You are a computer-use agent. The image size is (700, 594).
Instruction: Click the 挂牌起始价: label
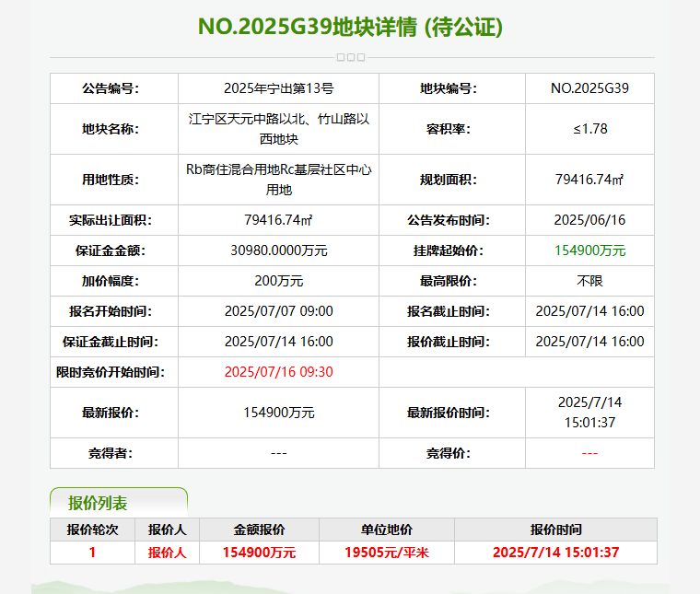(x=449, y=250)
